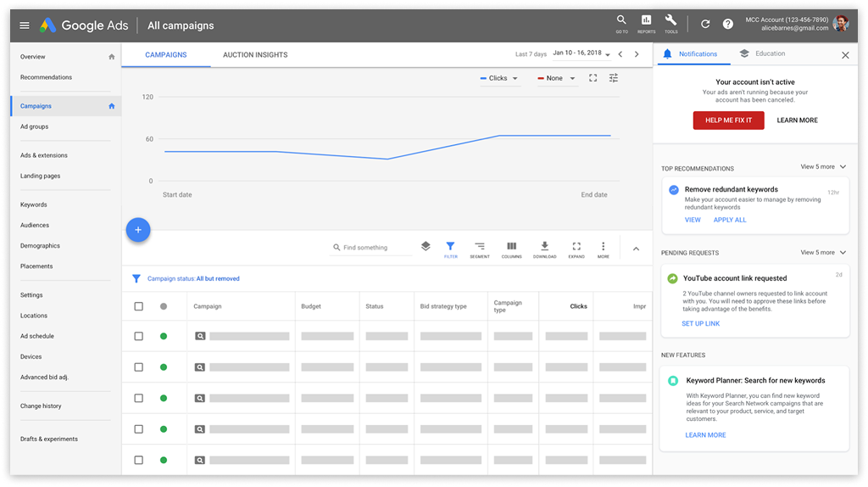Check the first campaign row checkbox
868x487 pixels.
coord(138,336)
